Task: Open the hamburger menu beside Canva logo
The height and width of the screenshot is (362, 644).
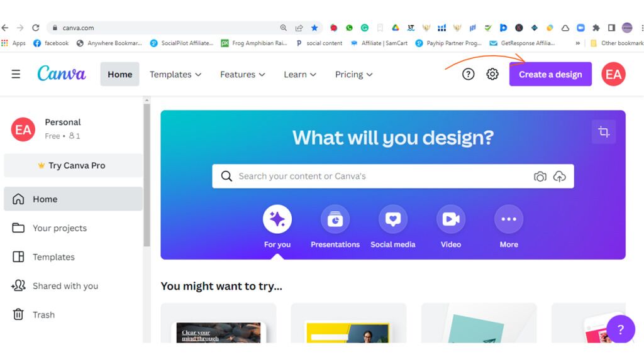Action: pos(16,74)
